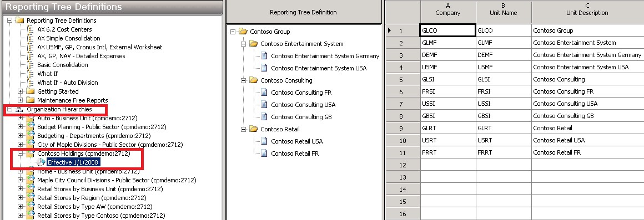The width and height of the screenshot is (644, 220).
Task: Click the DEMF cell in Unit Name column
Action: [504, 55]
